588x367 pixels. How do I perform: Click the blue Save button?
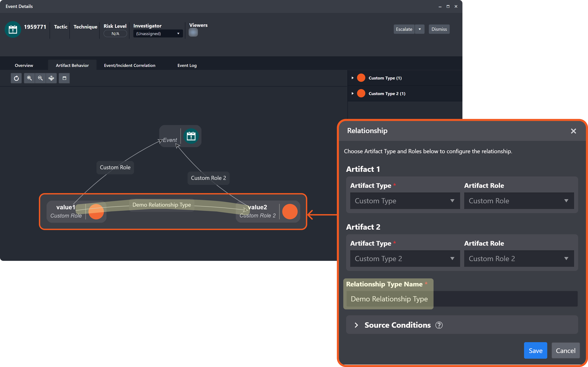[535, 351]
